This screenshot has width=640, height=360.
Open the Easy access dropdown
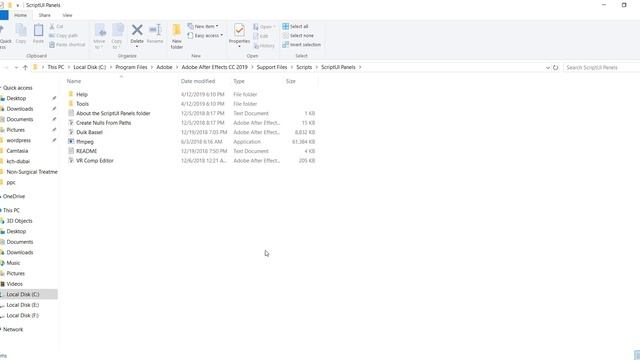[x=205, y=36]
